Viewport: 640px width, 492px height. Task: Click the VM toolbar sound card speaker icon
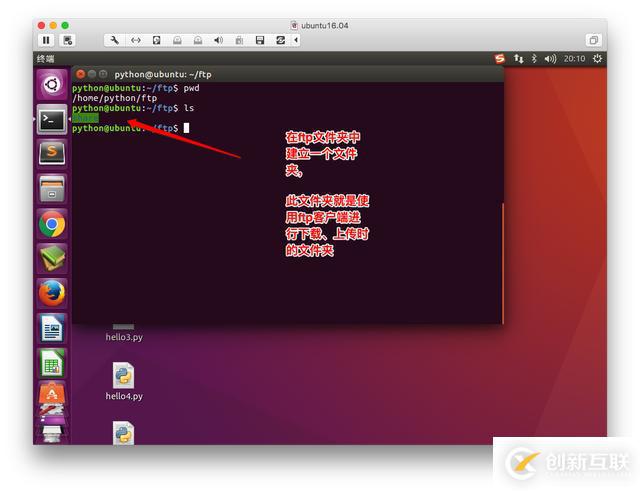219,40
